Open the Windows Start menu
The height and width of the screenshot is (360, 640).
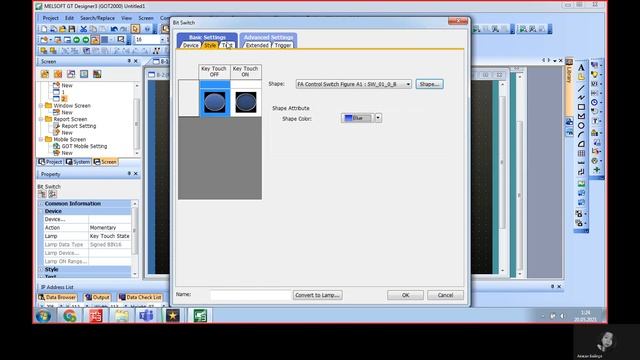43,316
